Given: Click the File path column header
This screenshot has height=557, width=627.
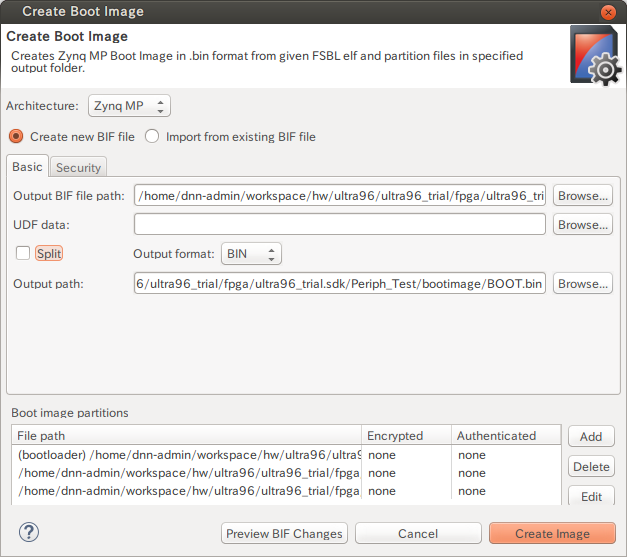Looking at the screenshot, I should click(x=187, y=435).
